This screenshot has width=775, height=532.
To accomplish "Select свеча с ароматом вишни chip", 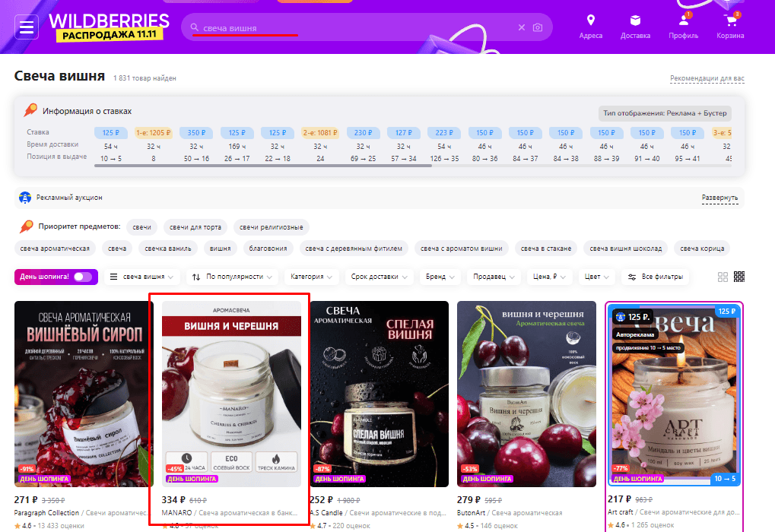I will coord(461,249).
